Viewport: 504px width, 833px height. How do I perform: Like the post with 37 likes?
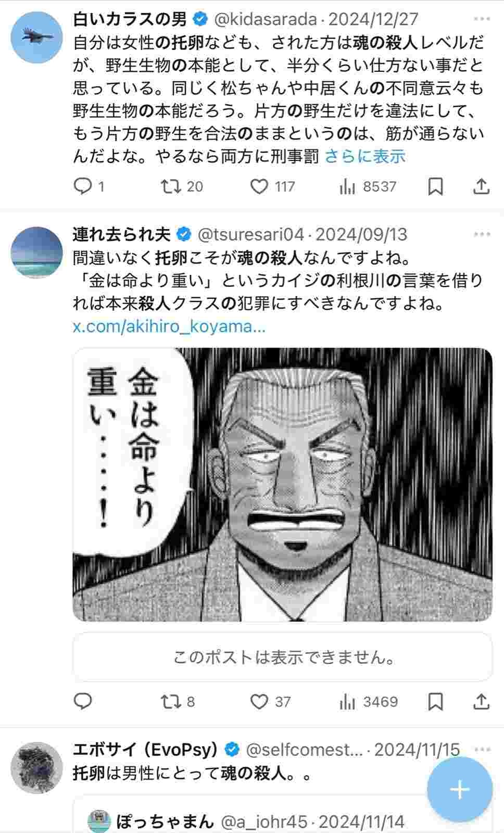pyautogui.click(x=270, y=702)
